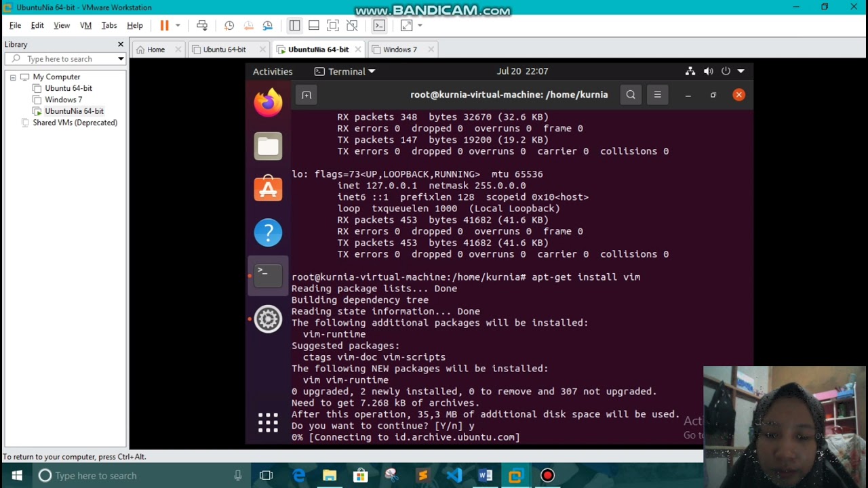This screenshot has height=488, width=868.
Task: Enter full screen mode
Action: pos(332,25)
